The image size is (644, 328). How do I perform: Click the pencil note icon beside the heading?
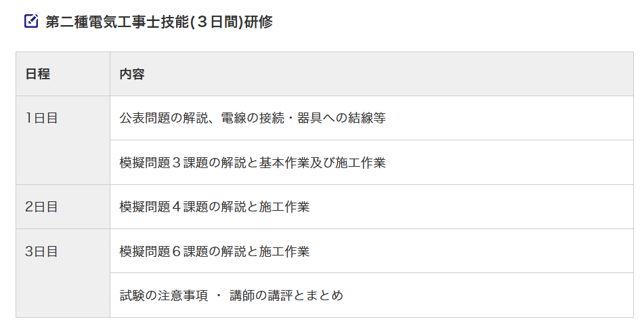(x=31, y=21)
